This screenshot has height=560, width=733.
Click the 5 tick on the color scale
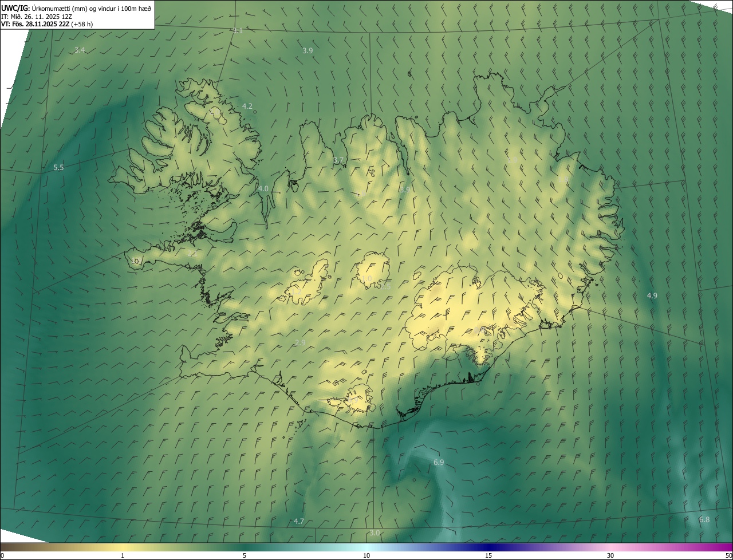pyautogui.click(x=245, y=555)
